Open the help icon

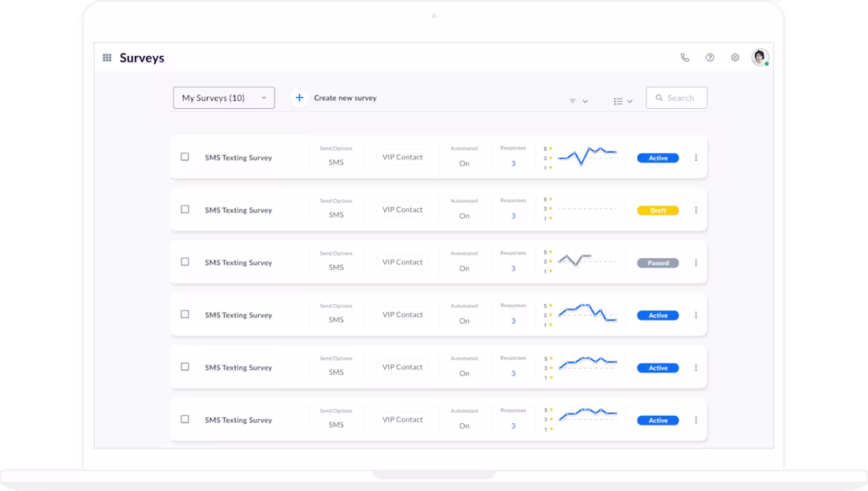[709, 57]
